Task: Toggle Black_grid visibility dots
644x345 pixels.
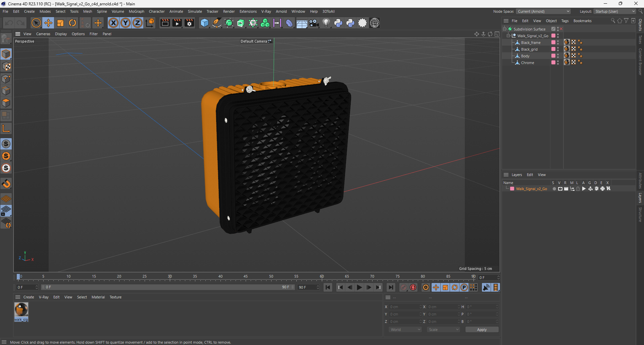Action: [x=558, y=49]
